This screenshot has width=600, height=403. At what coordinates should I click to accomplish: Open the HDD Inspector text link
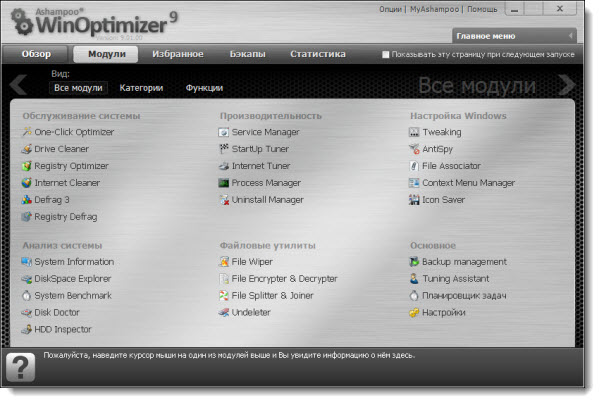click(63, 329)
